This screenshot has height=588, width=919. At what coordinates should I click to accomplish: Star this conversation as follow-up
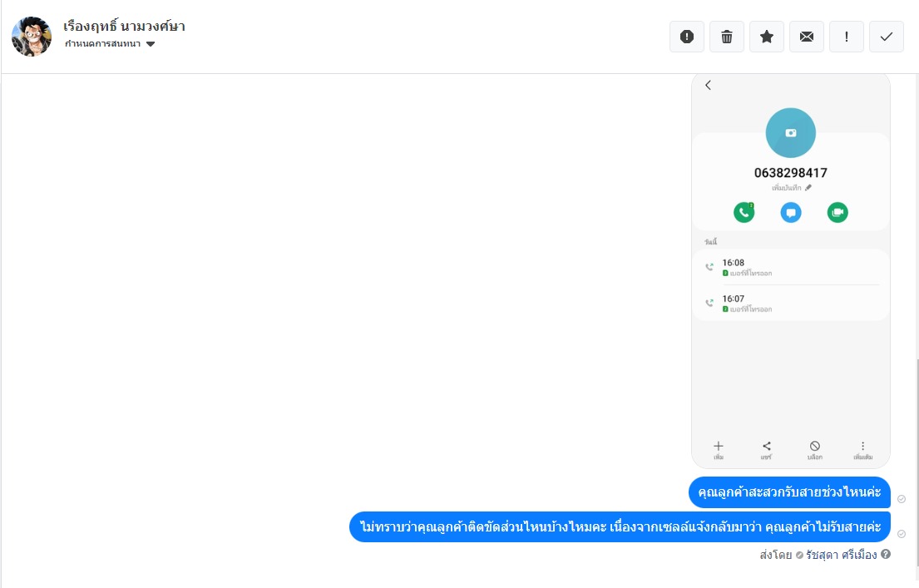point(767,37)
